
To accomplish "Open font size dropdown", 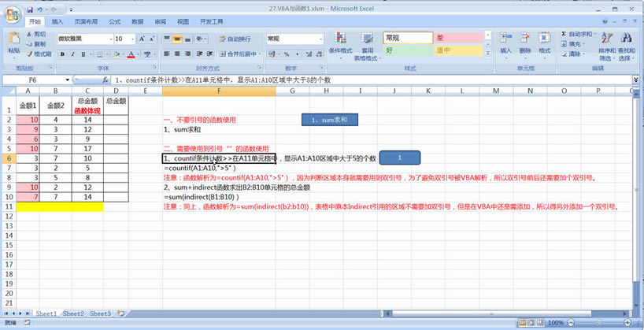I will [x=133, y=39].
